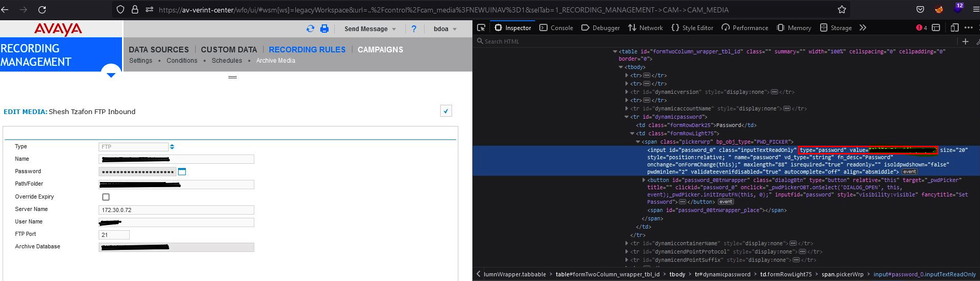This screenshot has width=980, height=281.
Task: Open the Style Editor tab
Action: [692, 27]
